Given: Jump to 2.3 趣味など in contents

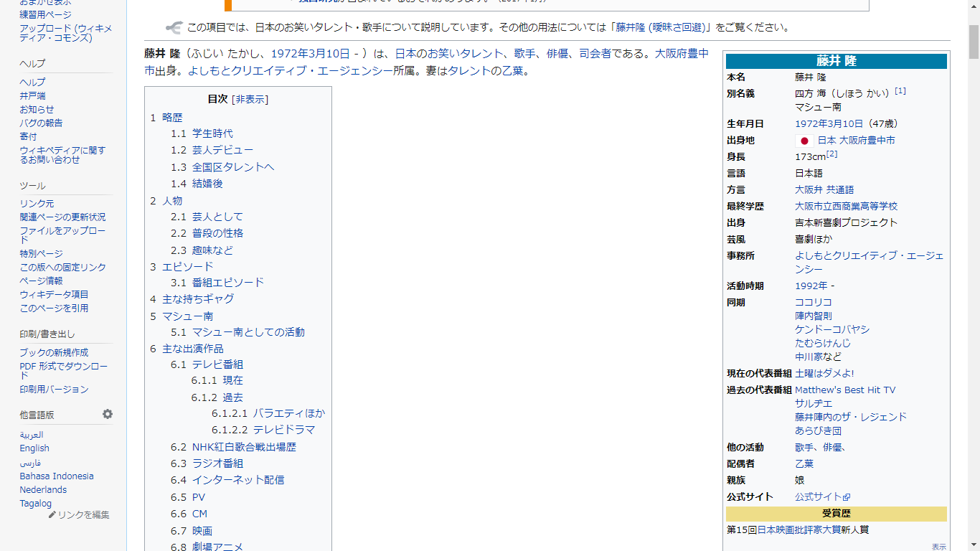Looking at the screenshot, I should point(202,250).
